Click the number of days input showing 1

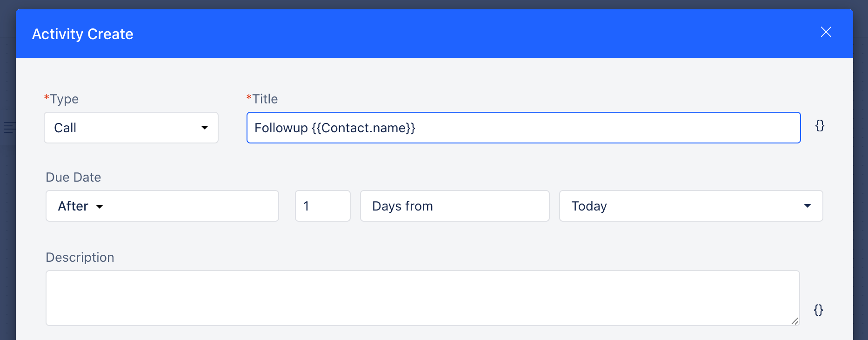click(323, 206)
